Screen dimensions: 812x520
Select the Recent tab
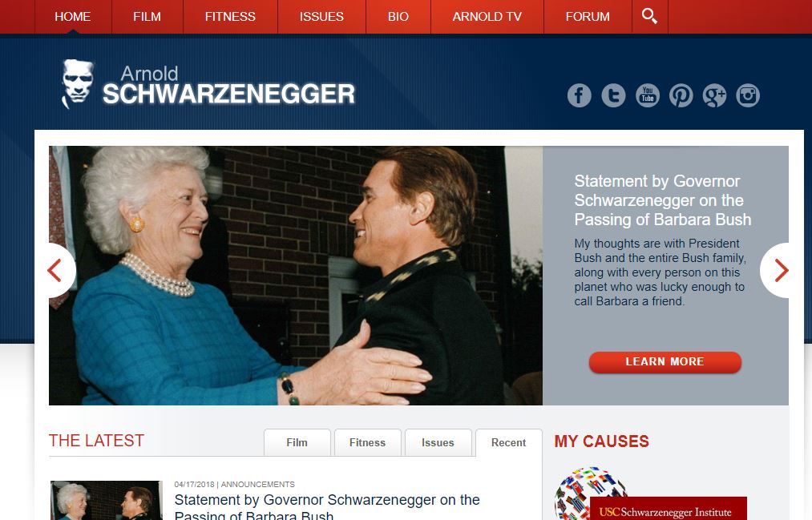pyautogui.click(x=508, y=442)
